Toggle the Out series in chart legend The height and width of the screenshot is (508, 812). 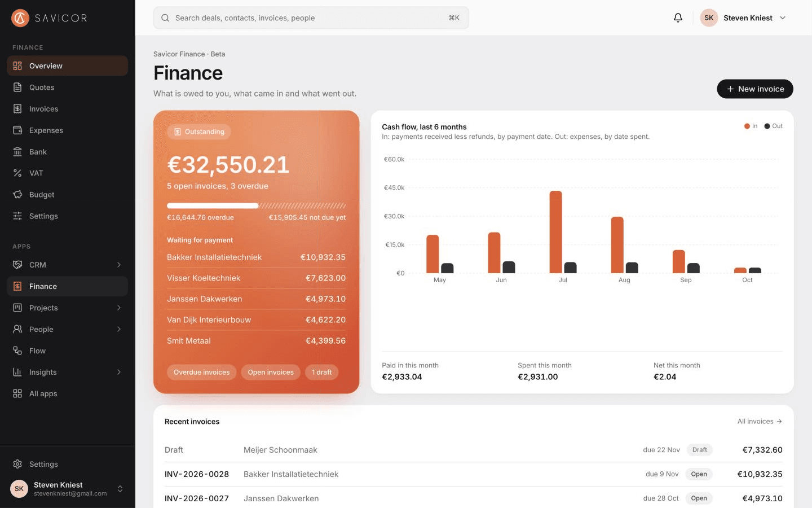pos(773,126)
